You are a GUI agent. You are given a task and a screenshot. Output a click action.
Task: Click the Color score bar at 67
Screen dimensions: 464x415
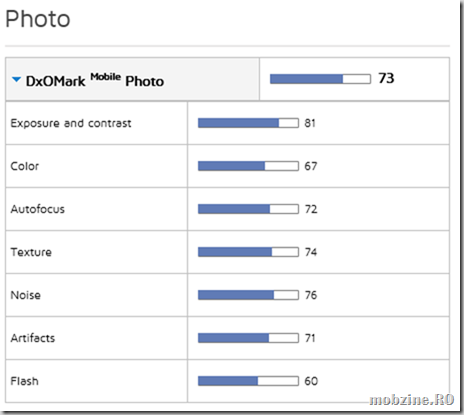click(x=248, y=166)
